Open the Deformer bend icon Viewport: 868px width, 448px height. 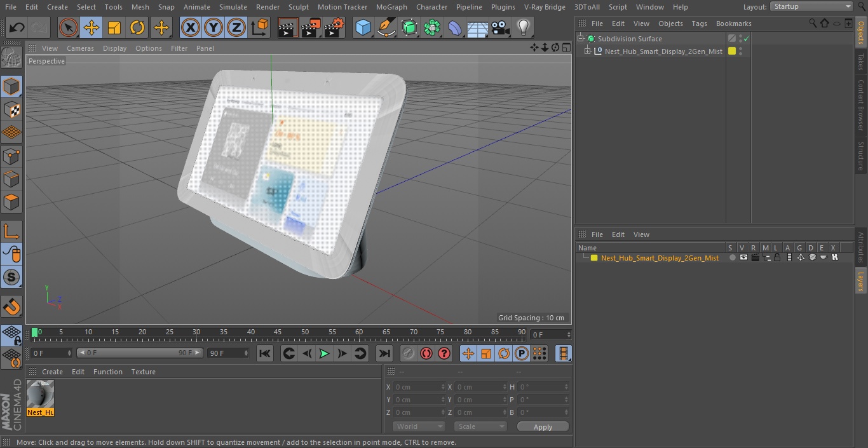455,27
